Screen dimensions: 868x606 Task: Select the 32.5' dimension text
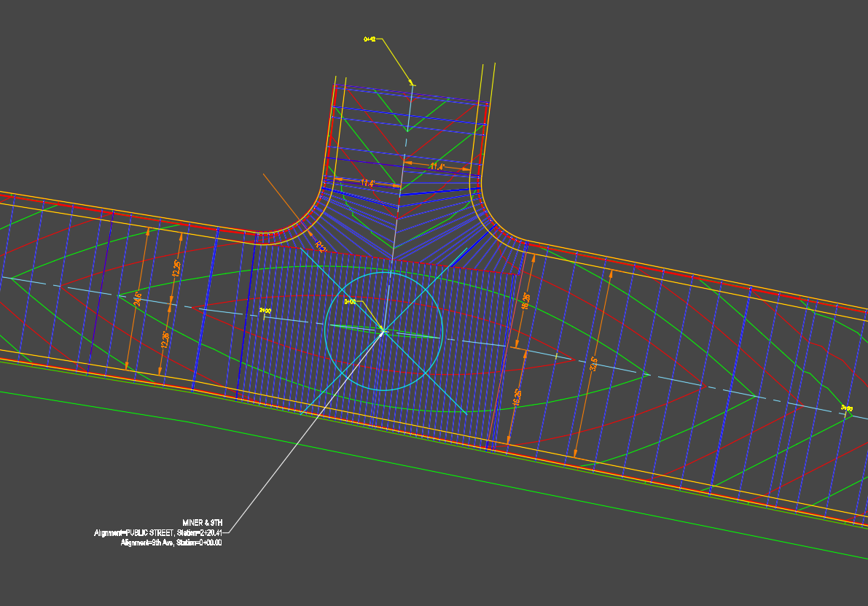(x=594, y=363)
